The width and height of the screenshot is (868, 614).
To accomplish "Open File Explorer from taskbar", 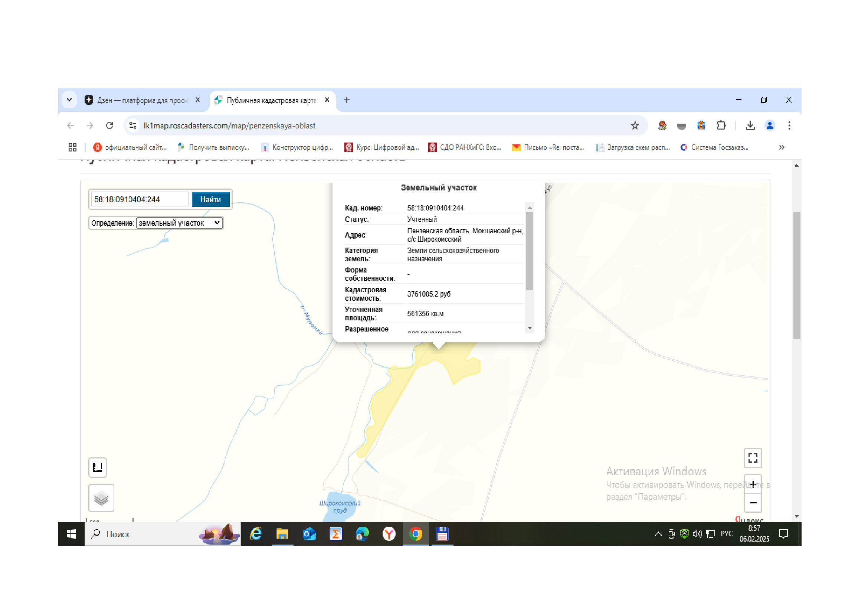I will click(282, 534).
